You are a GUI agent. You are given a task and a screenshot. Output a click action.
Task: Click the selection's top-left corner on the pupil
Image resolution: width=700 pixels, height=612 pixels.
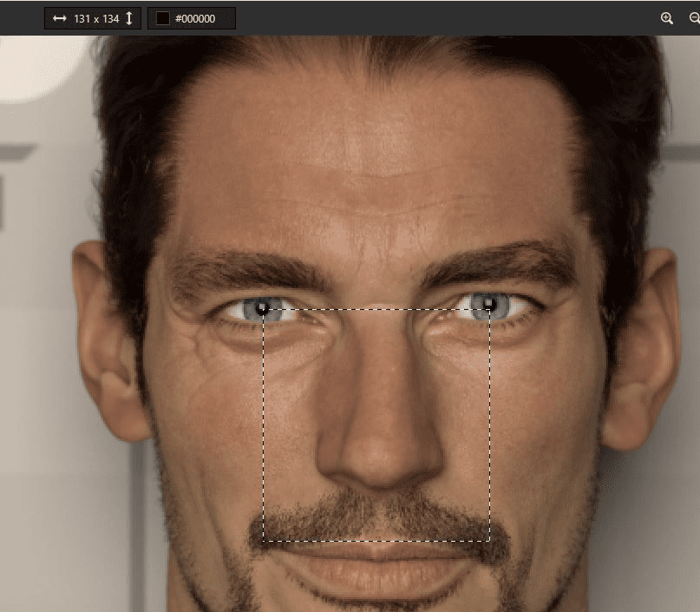pos(263,309)
